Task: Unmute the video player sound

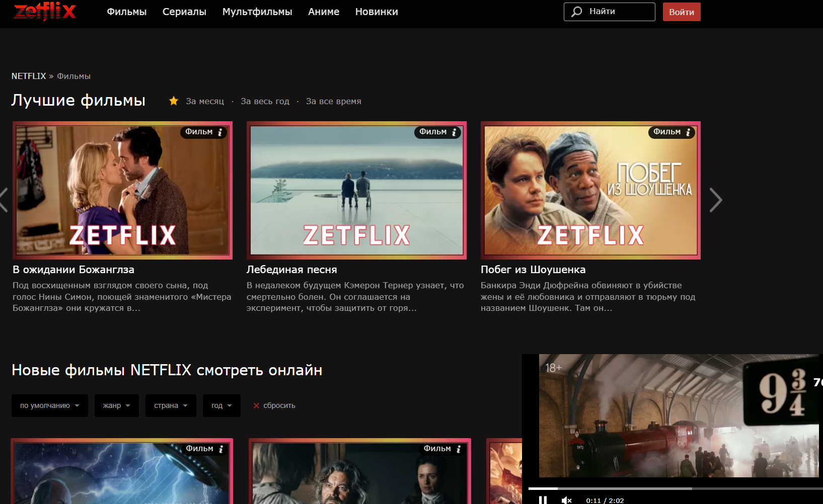Action: tap(566, 499)
